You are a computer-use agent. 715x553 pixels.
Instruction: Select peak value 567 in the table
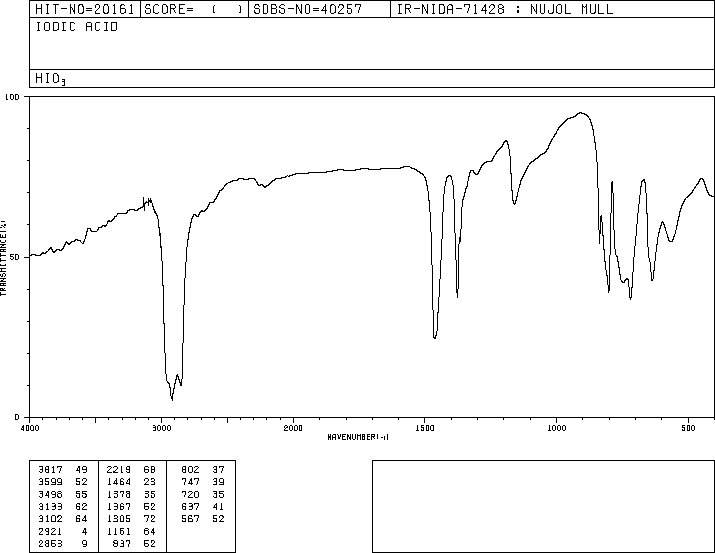pos(190,519)
